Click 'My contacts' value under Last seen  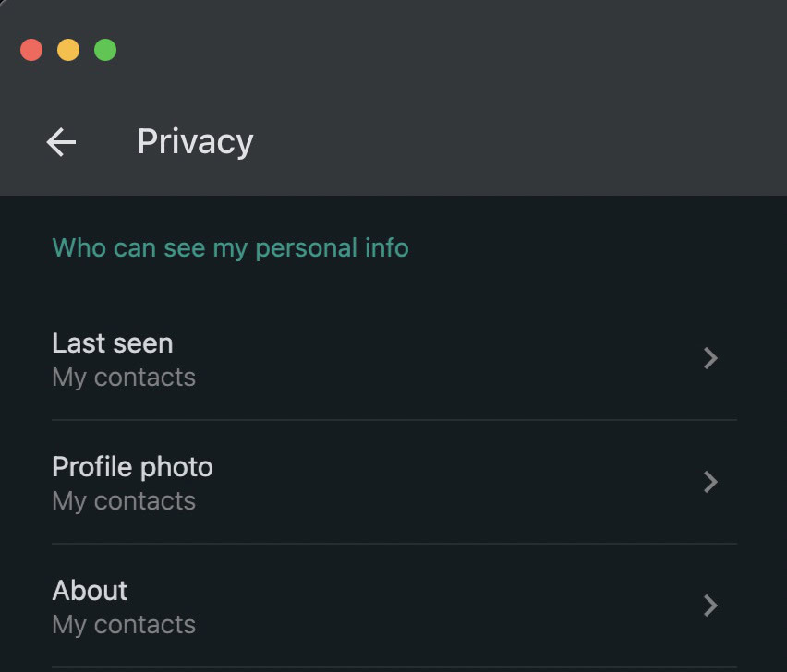[x=124, y=378]
